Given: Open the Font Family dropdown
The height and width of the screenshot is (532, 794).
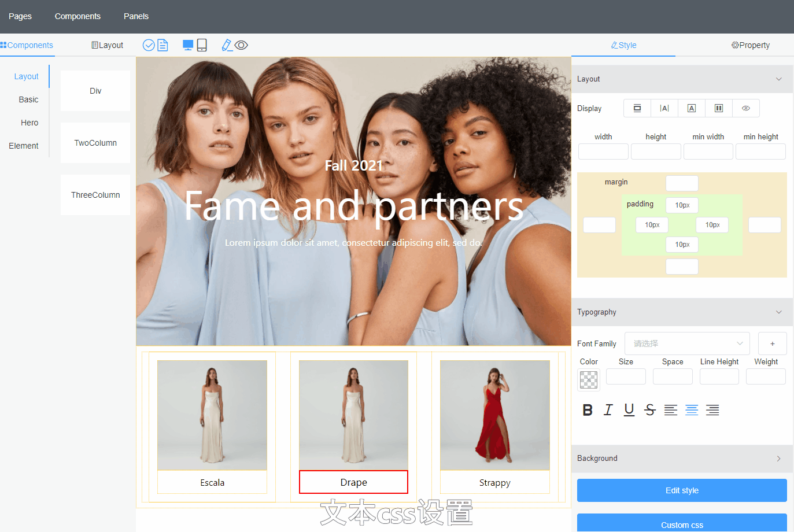Looking at the screenshot, I should (x=688, y=343).
